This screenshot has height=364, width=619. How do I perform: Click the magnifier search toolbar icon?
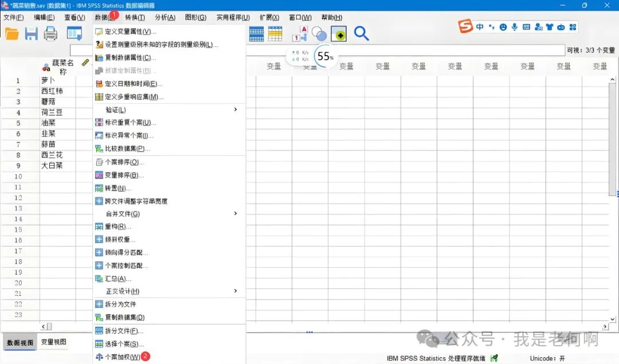pyautogui.click(x=361, y=34)
